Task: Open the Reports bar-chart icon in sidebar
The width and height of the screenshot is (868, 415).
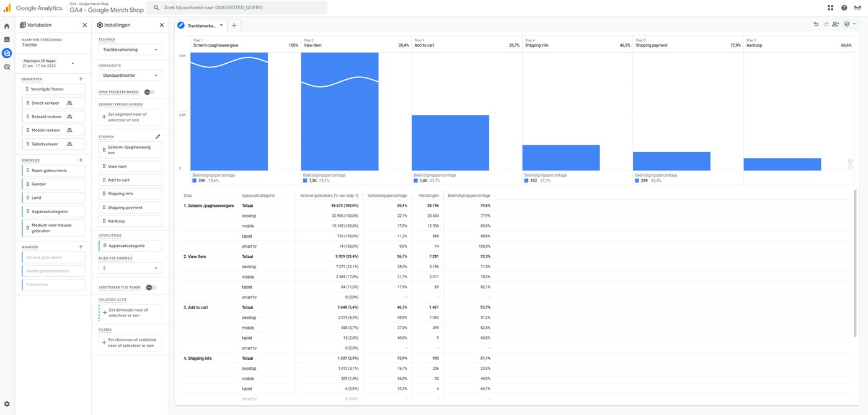Action: (7, 40)
